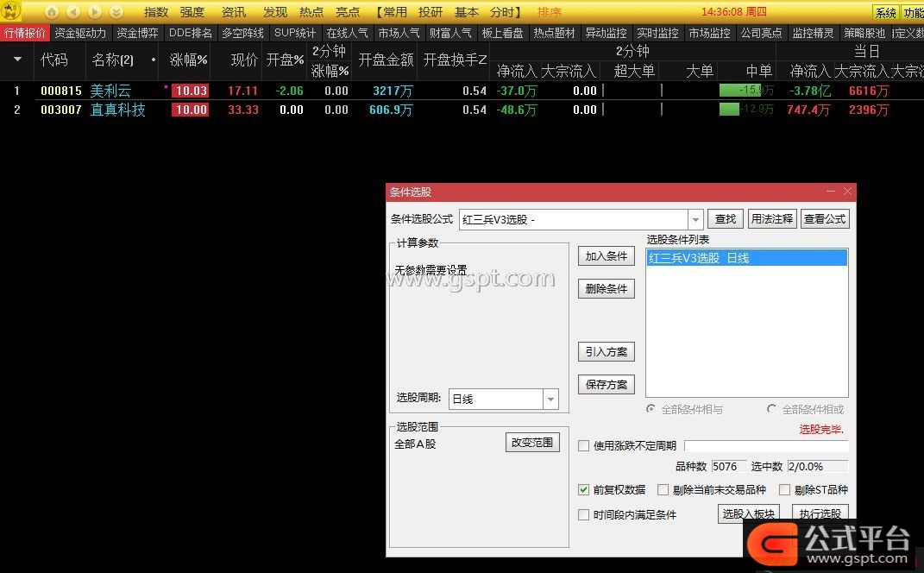Enable 剔除ST品种 checkbox

[x=784, y=490]
